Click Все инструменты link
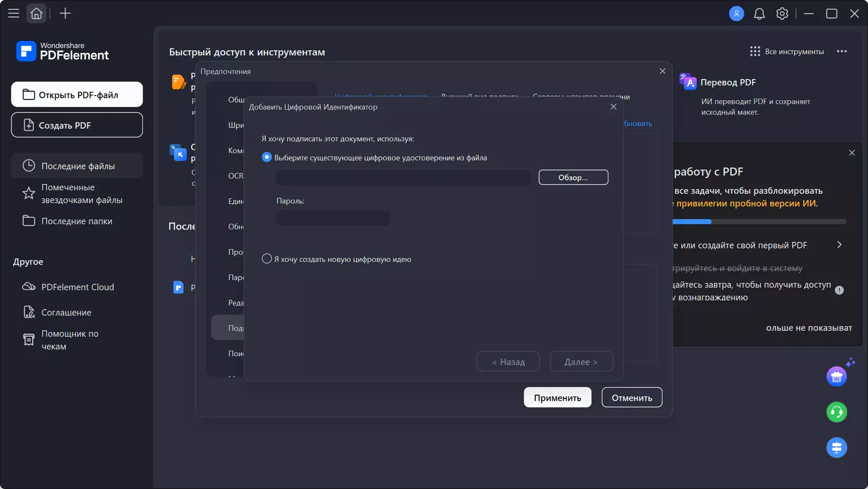The image size is (868, 489). tap(794, 51)
